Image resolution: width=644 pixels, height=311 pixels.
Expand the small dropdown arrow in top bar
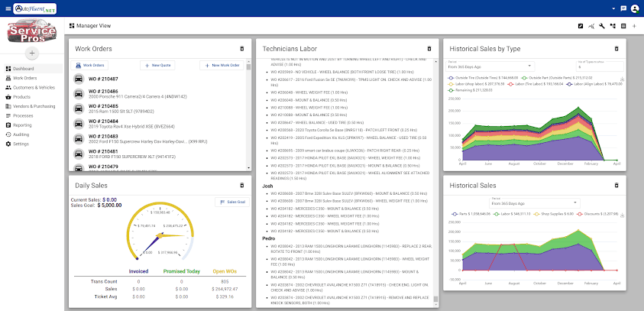(x=613, y=8)
